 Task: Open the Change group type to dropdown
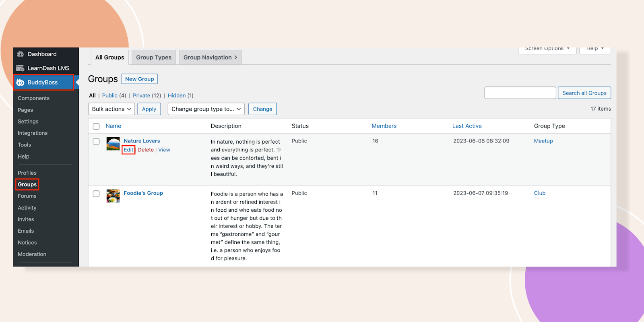click(206, 109)
